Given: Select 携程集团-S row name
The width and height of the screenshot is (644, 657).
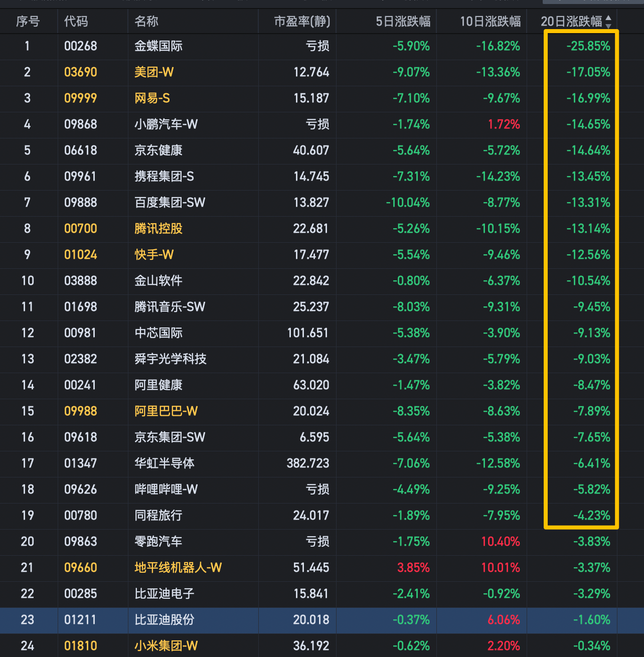Looking at the screenshot, I should (x=164, y=177).
